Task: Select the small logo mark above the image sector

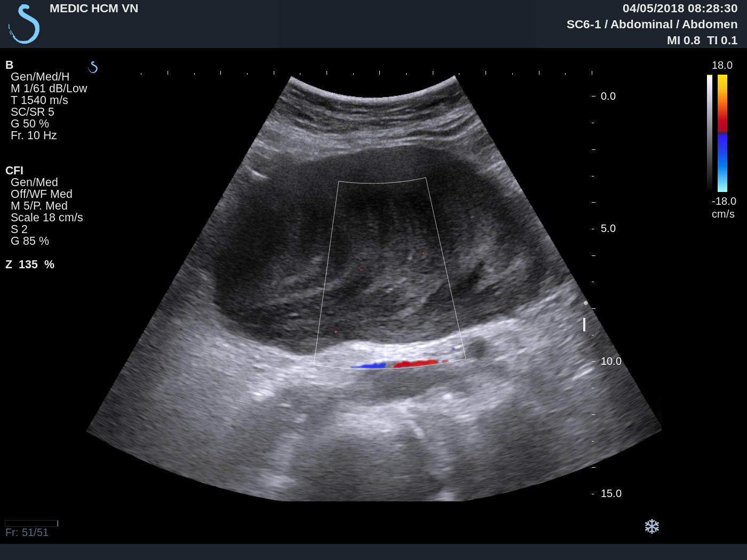Action: point(93,68)
